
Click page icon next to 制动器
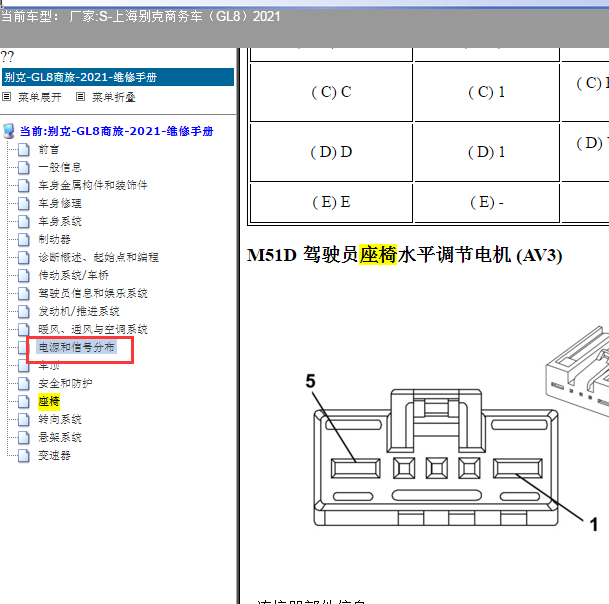pos(24,239)
